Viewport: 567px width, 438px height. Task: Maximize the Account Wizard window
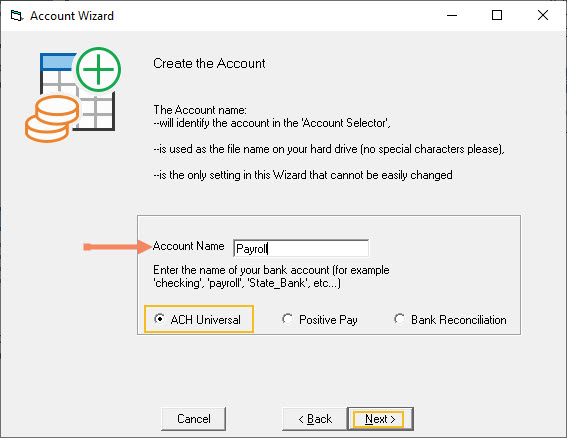497,16
